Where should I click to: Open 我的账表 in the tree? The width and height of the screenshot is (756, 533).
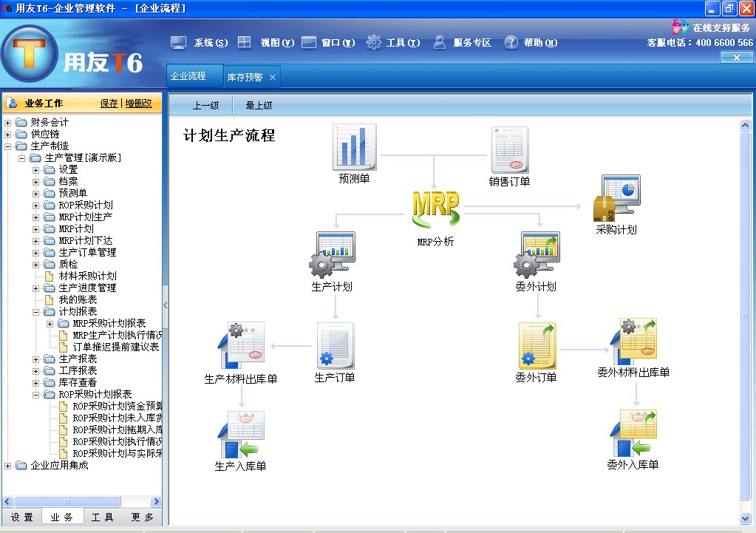click(x=78, y=299)
